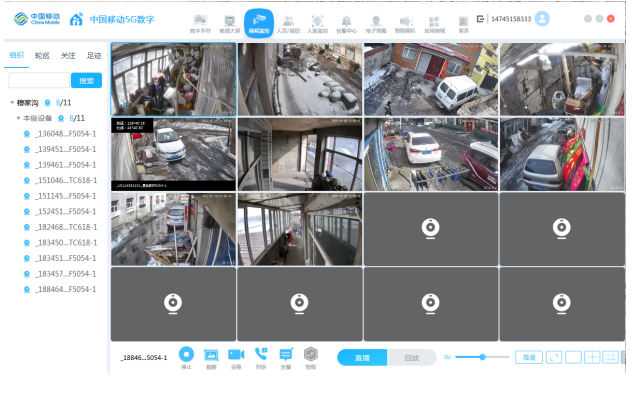This screenshot has height=396, width=637.
Task: Click the blue house home icon
Action: click(76, 19)
